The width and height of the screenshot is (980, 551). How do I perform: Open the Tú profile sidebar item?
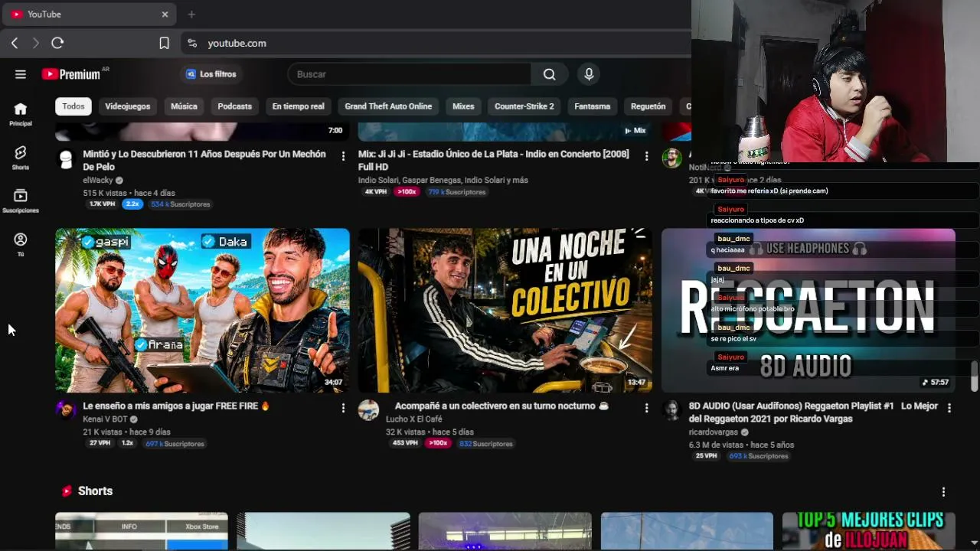[21, 245]
